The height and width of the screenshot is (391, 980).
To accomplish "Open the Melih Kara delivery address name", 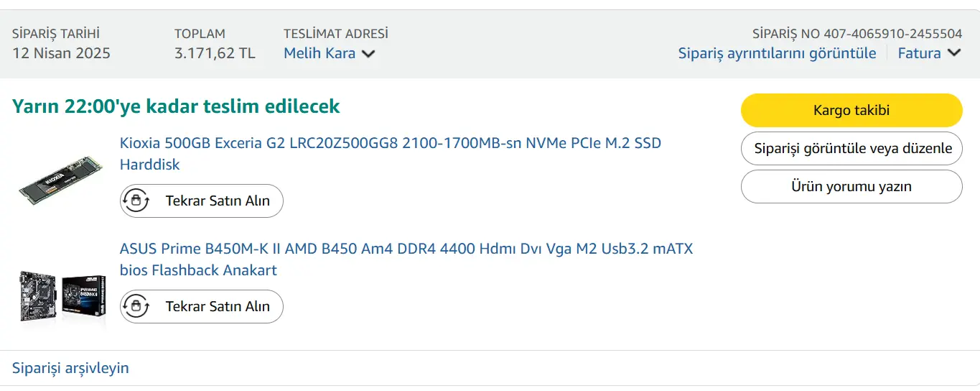I will (x=319, y=53).
